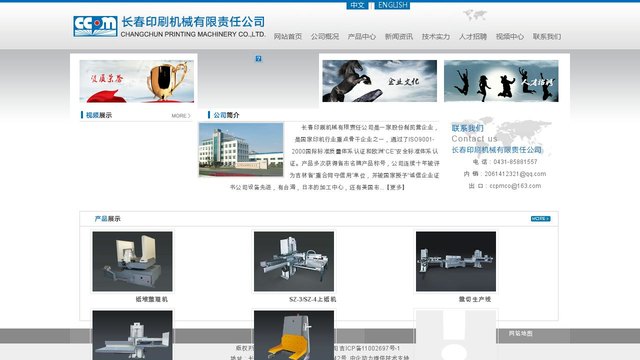Image resolution: width=640 pixels, height=360 pixels.
Task: Open the grey lifting machine product image
Action: click(132, 335)
